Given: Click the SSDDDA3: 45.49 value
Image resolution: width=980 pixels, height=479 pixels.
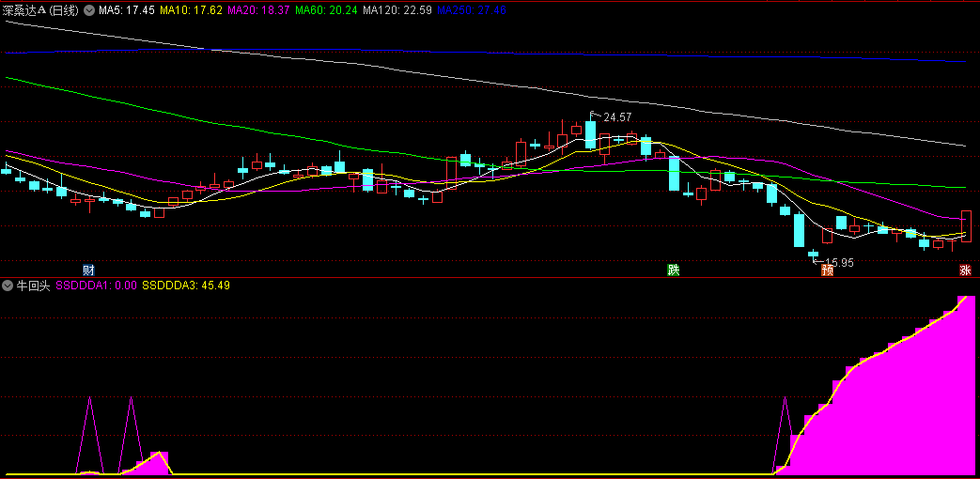Looking at the screenshot, I should pos(186,286).
